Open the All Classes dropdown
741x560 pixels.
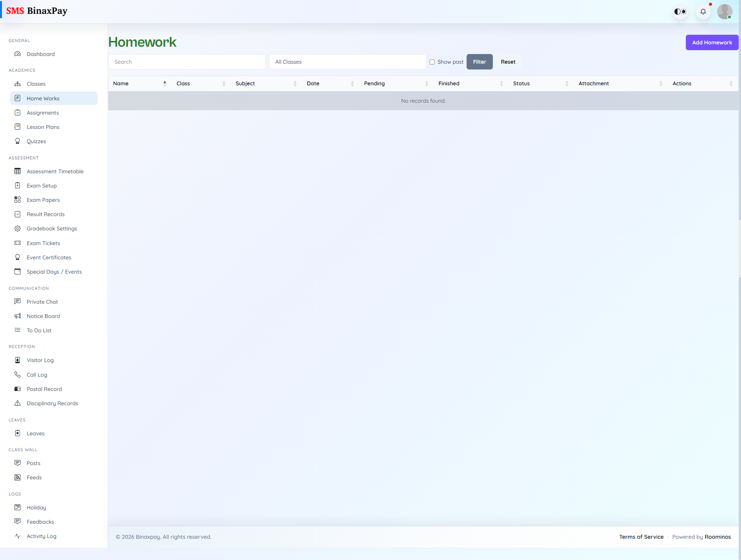pos(347,62)
